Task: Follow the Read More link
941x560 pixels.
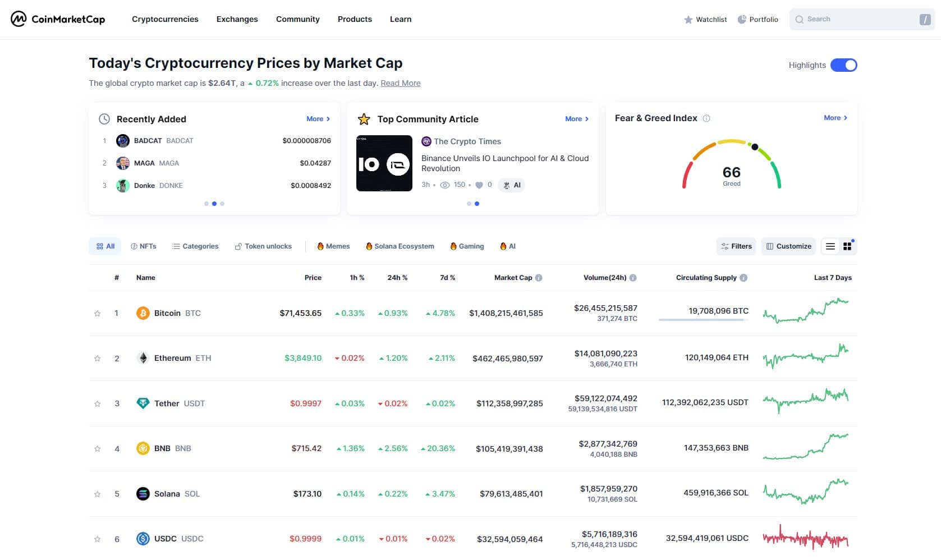Action: (401, 83)
